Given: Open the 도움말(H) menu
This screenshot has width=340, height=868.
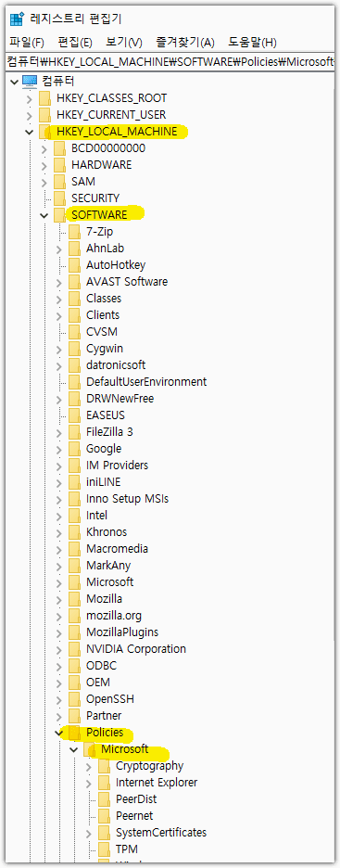Looking at the screenshot, I should pyautogui.click(x=252, y=42).
